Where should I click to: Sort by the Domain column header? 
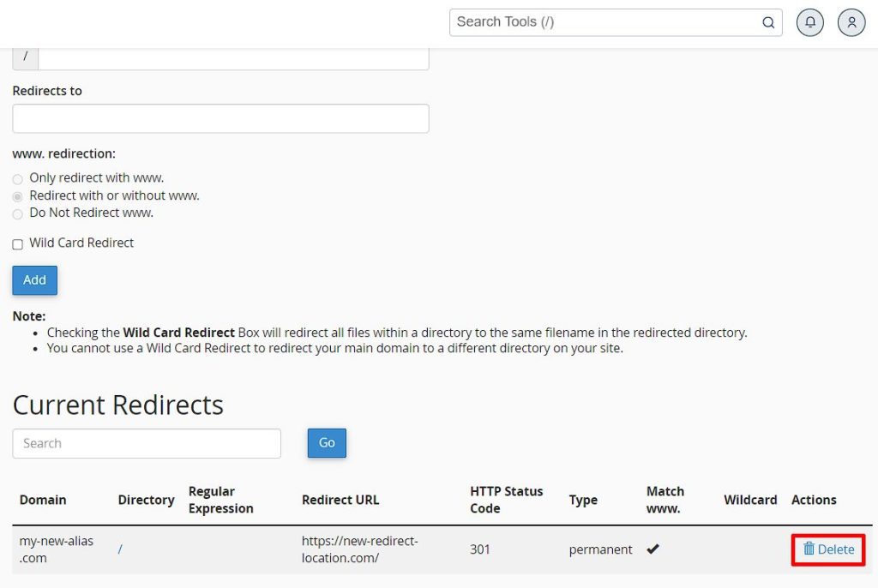click(43, 500)
